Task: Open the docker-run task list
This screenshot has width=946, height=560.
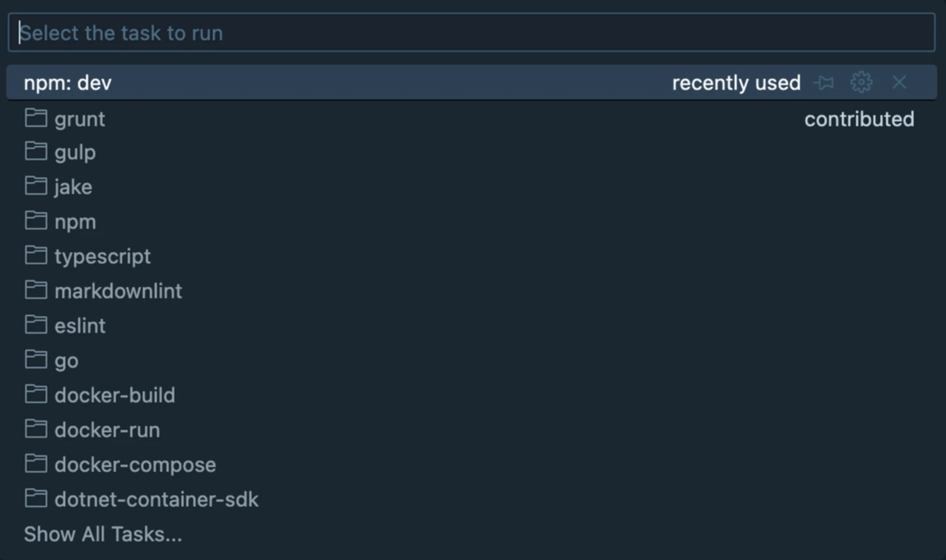Action: pyautogui.click(x=107, y=430)
